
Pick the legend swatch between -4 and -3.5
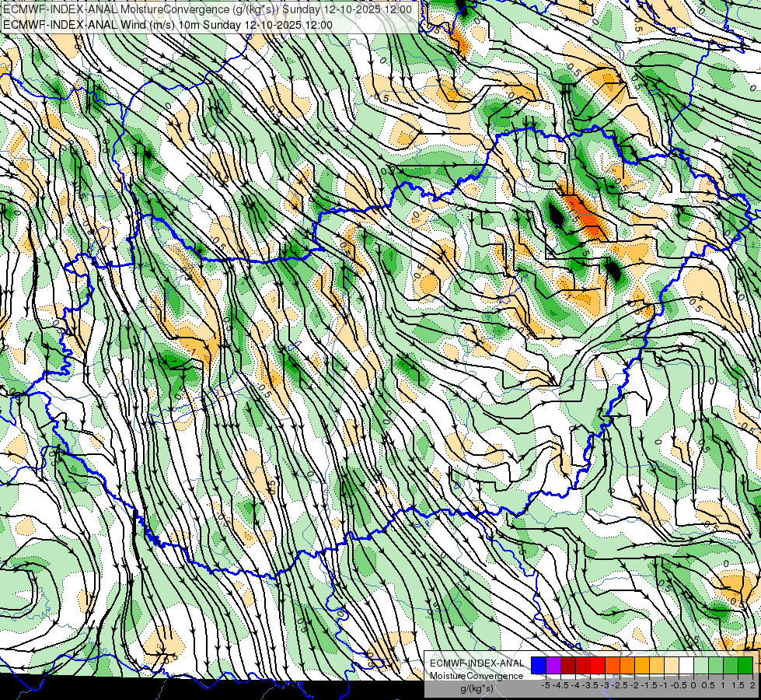583,665
